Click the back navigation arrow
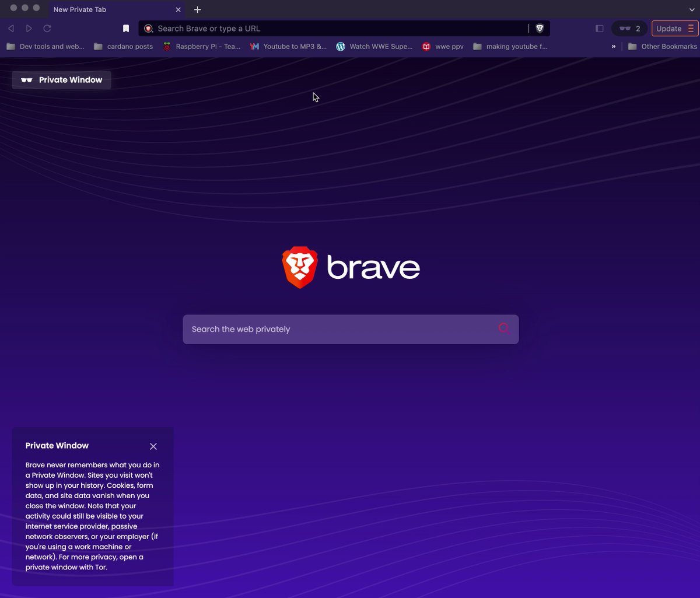The width and height of the screenshot is (700, 598). point(10,28)
